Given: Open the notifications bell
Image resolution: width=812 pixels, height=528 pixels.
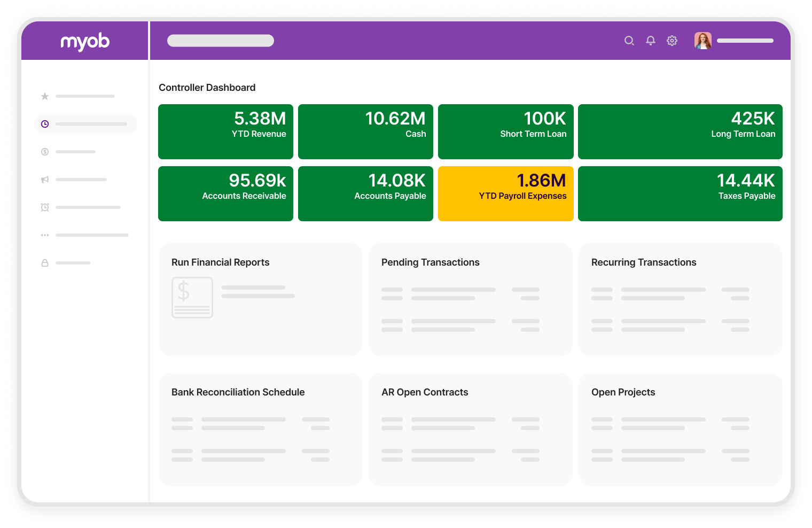Looking at the screenshot, I should point(650,41).
